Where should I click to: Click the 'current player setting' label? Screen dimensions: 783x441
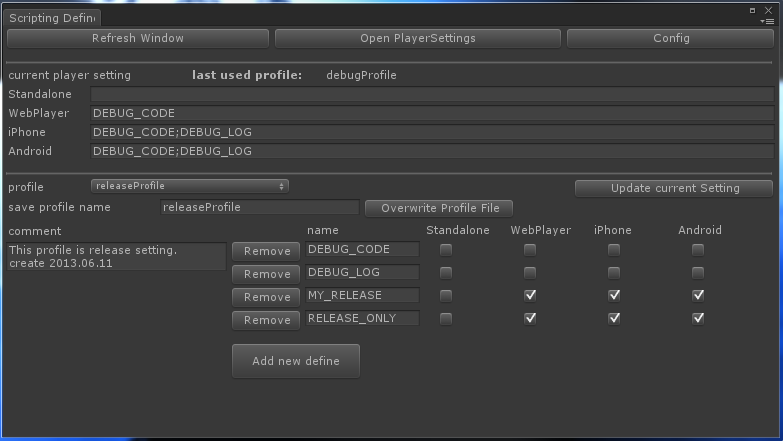tap(69, 75)
